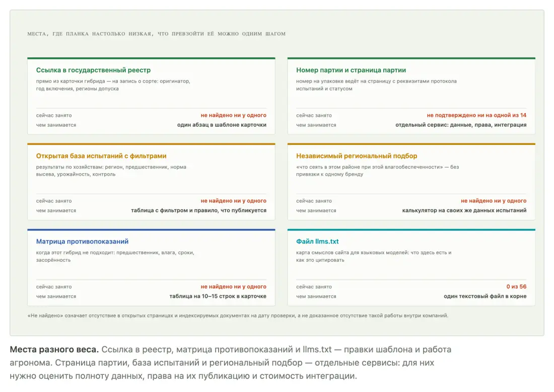Click the description "прямо из карточки гибрида"

(x=71, y=81)
